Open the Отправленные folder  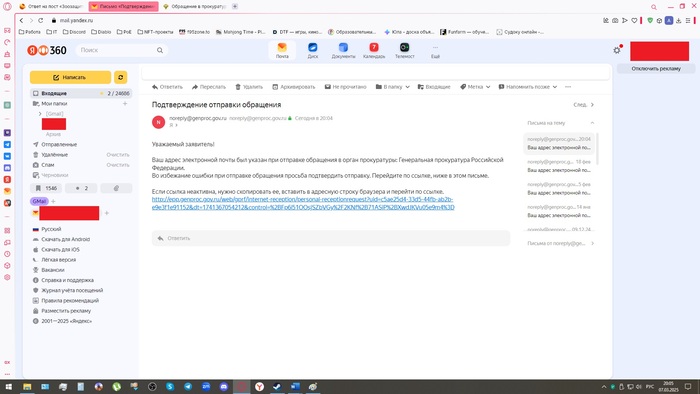tap(59, 145)
